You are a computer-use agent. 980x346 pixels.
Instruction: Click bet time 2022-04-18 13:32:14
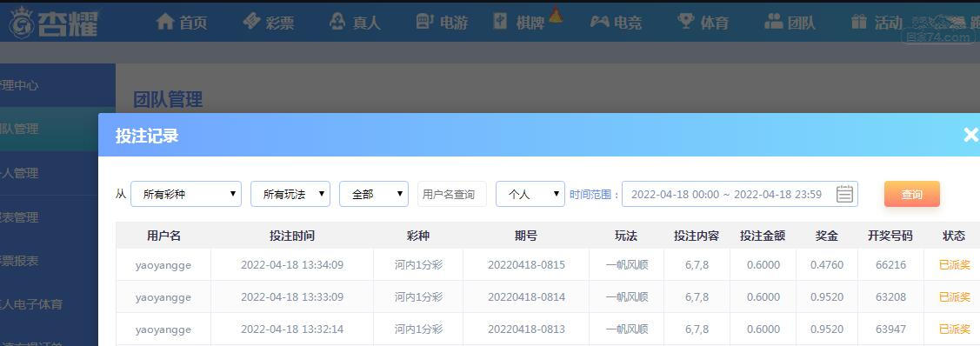[292, 329]
